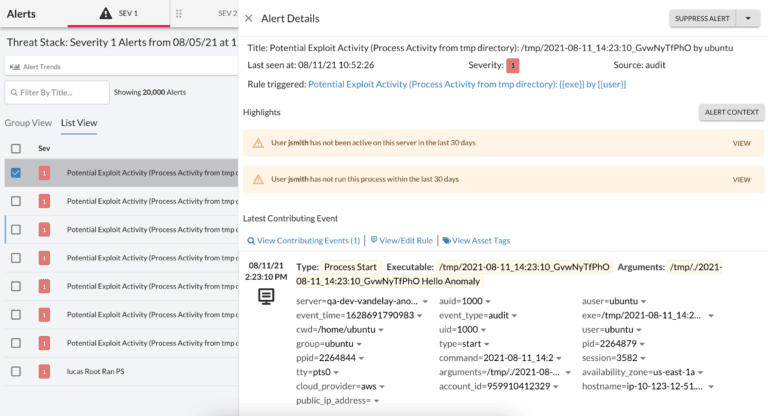Click the host computer icon under event timestamp
Screen dimensions: 768x416
pos(267,297)
